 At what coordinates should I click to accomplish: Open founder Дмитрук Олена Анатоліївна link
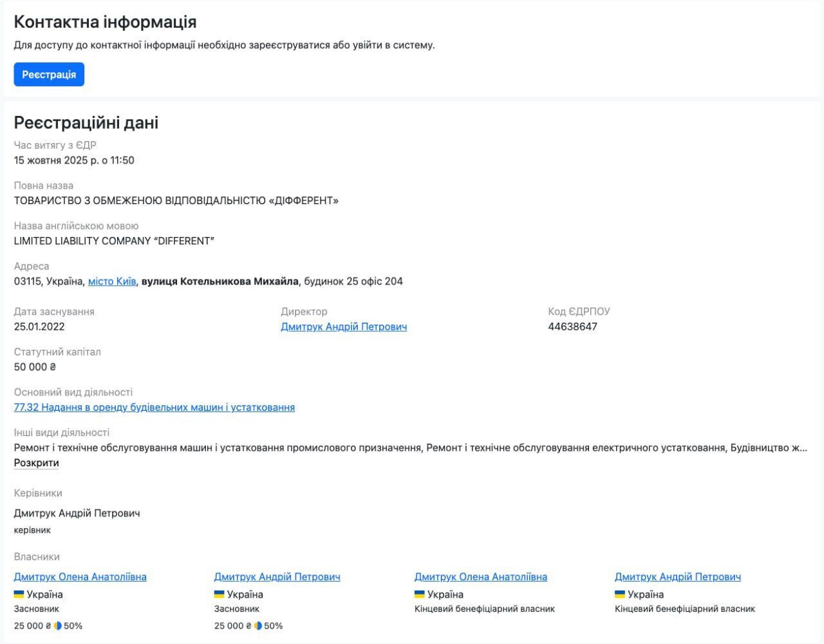coord(80,577)
